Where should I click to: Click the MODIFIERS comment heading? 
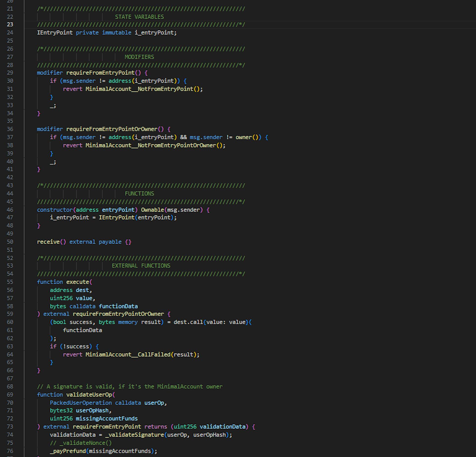pyautogui.click(x=139, y=57)
